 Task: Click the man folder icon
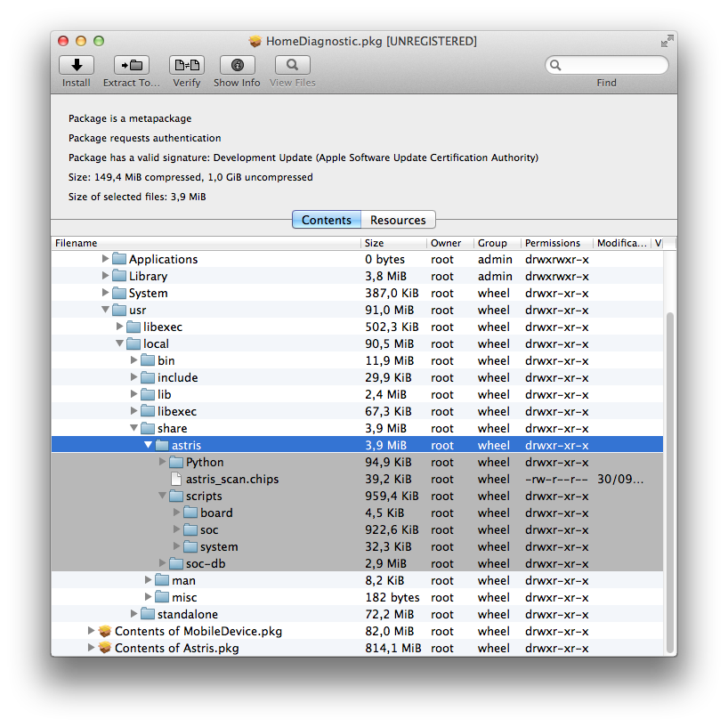pyautogui.click(x=162, y=580)
